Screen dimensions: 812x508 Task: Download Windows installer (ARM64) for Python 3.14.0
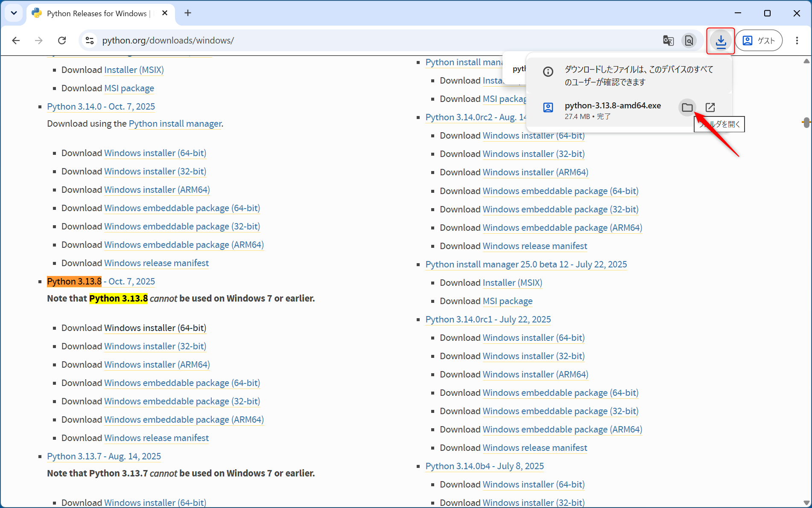pyautogui.click(x=157, y=190)
